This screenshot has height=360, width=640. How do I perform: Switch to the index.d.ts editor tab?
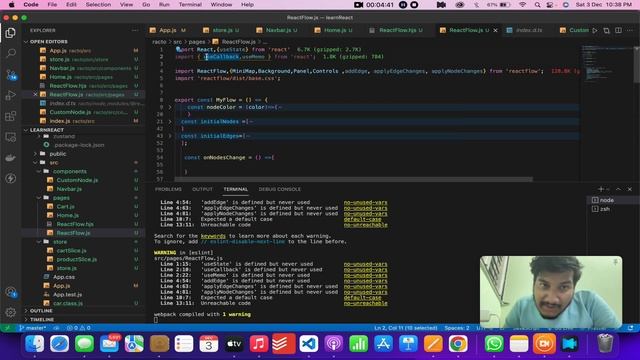pos(529,30)
